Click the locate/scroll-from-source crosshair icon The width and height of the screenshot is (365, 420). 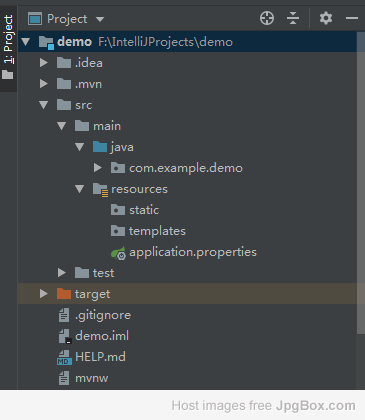[x=267, y=18]
